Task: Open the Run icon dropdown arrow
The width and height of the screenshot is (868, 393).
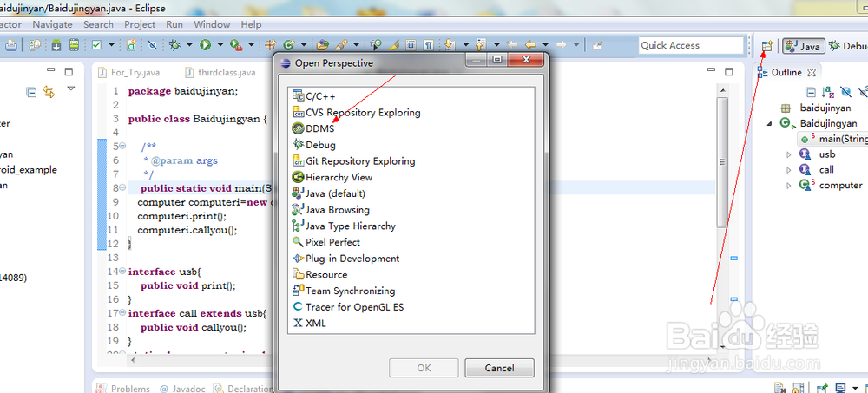Action: coord(220,45)
